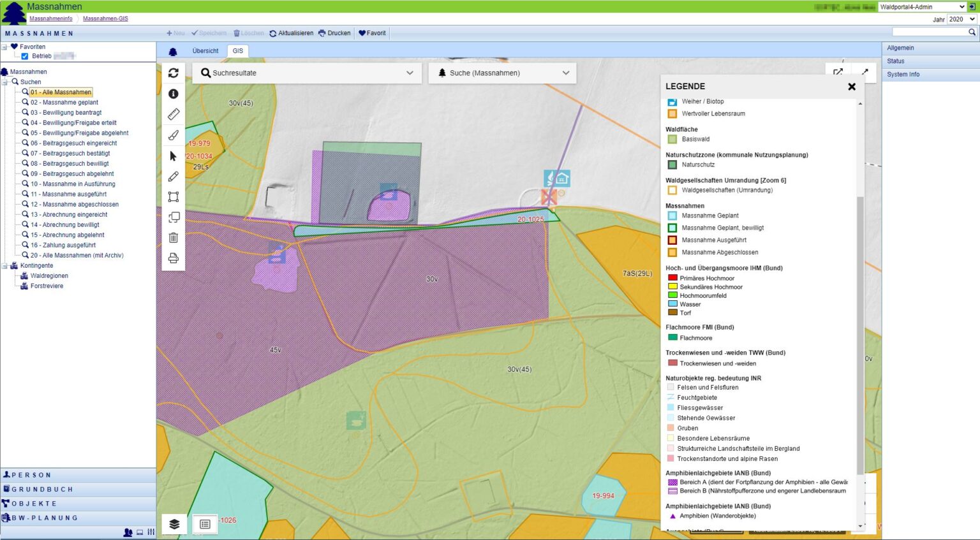Open the Jahr 2020 year selector

[x=961, y=19]
